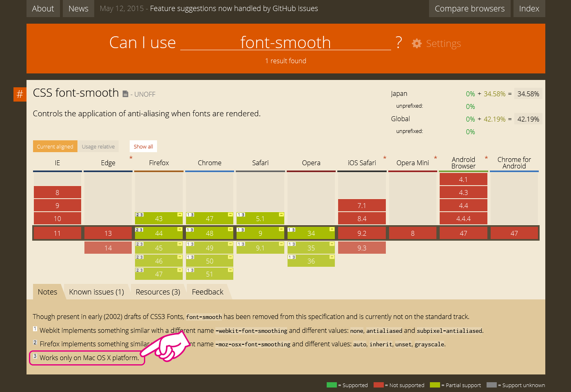This screenshot has height=392, width=571.
Task: Click the prefix flag on Safari 5.1 cell
Action: (x=281, y=215)
